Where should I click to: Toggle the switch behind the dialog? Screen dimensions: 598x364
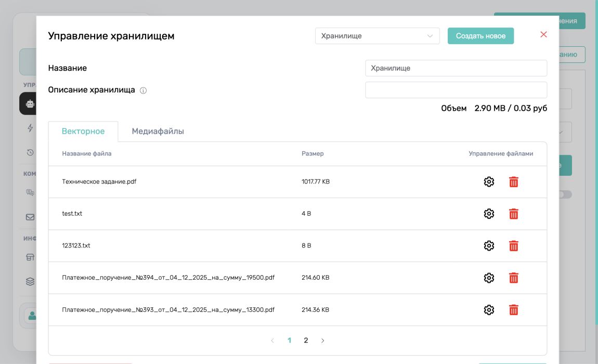pos(565,194)
